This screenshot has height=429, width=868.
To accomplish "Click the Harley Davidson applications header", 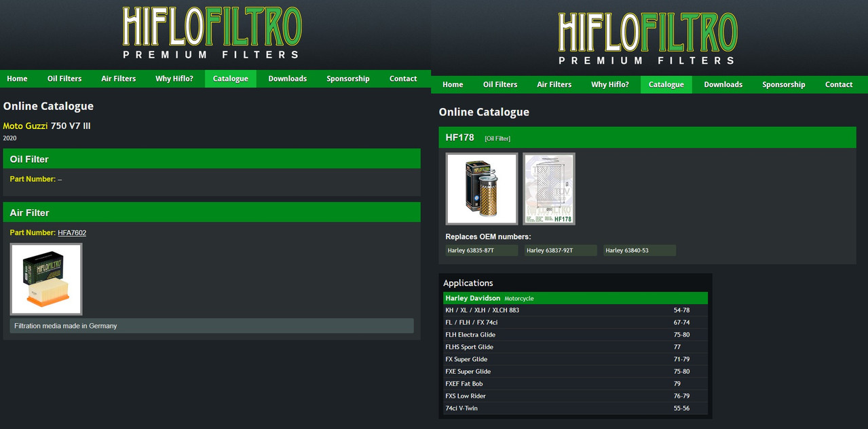I will [x=575, y=298].
